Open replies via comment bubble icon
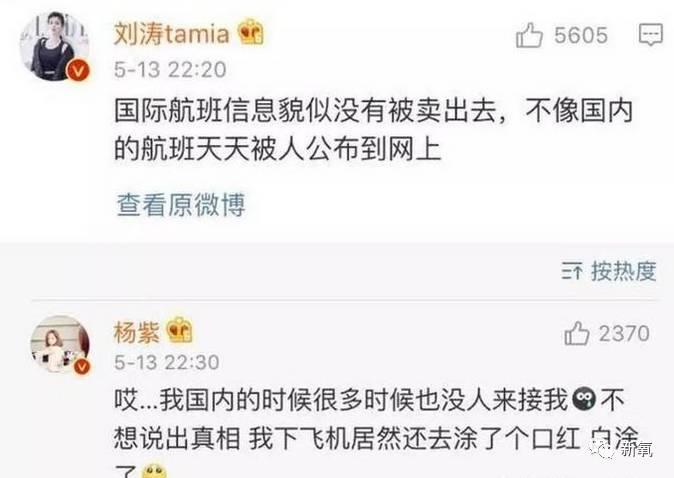 pyautogui.click(x=650, y=35)
